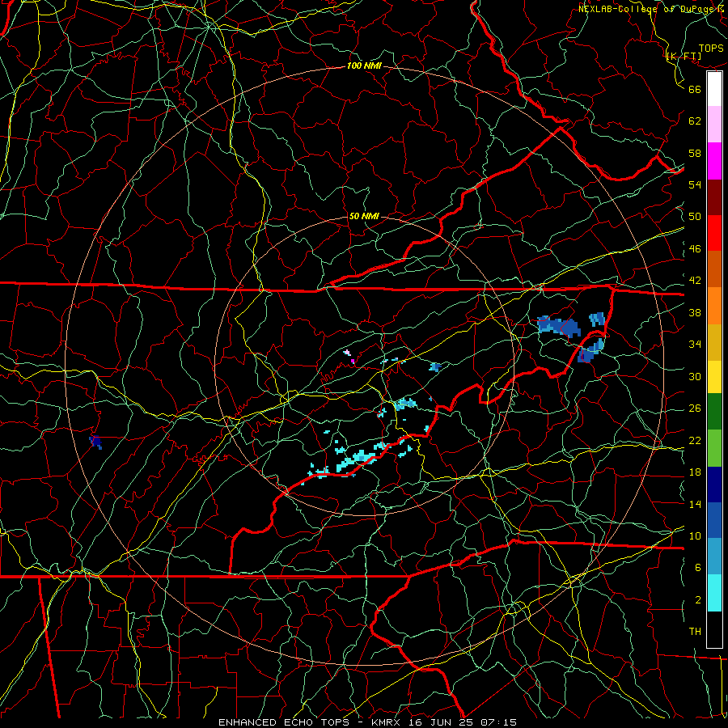Click the legend value '34'
728x728 pixels.
point(695,345)
